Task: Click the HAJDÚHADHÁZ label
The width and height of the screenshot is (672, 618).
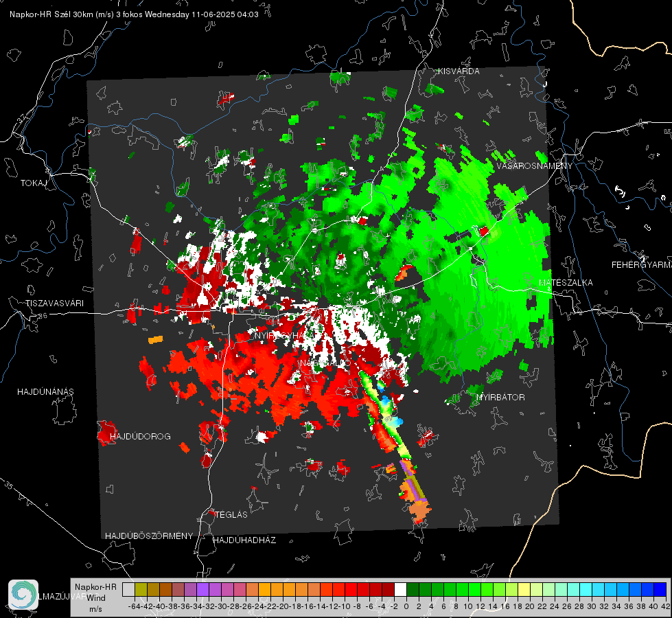Action: coord(244,540)
